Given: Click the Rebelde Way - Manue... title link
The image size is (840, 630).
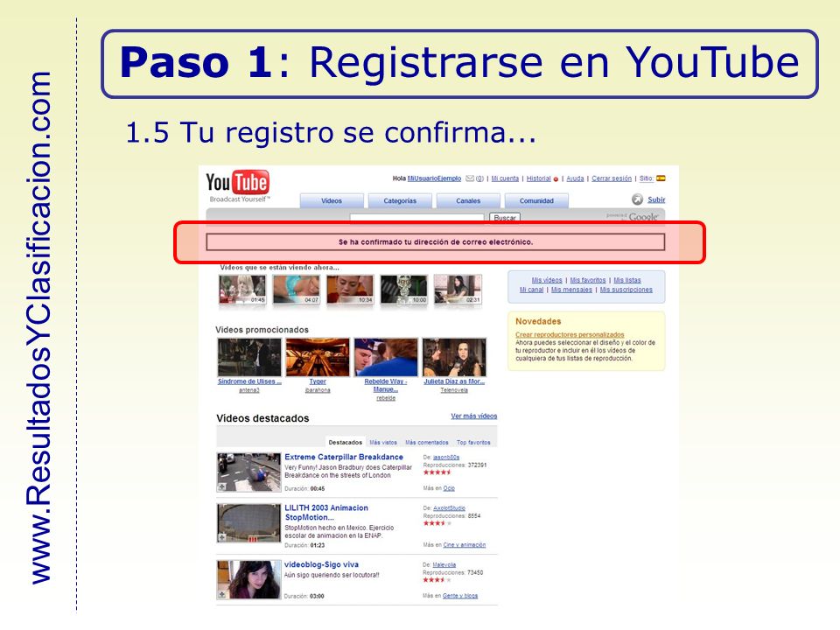Looking at the screenshot, I should pyautogui.click(x=386, y=386).
